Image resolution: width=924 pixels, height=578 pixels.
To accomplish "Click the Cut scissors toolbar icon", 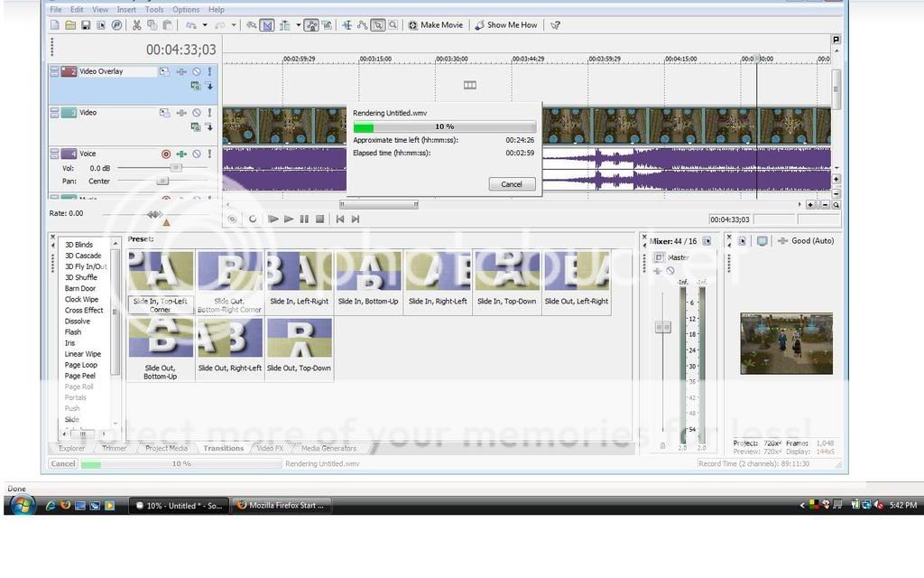I will (x=136, y=25).
